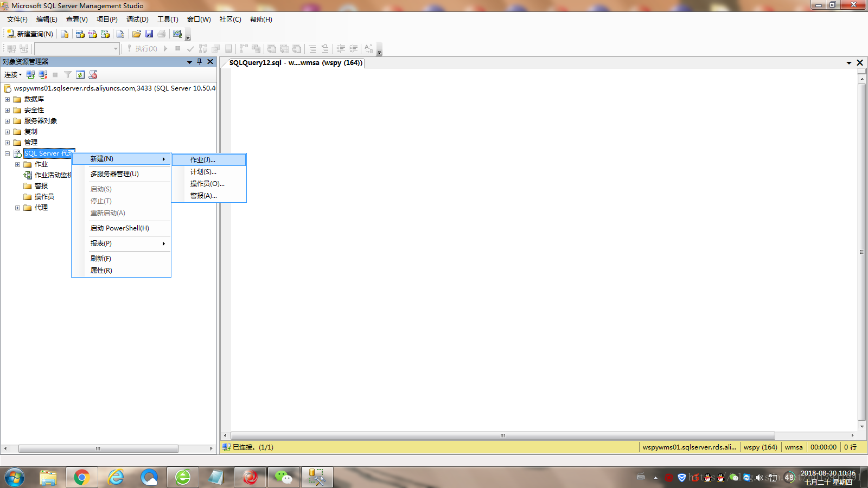Image resolution: width=868 pixels, height=488 pixels.
Task: Open the 帮助(H) menu
Action: pos(261,20)
